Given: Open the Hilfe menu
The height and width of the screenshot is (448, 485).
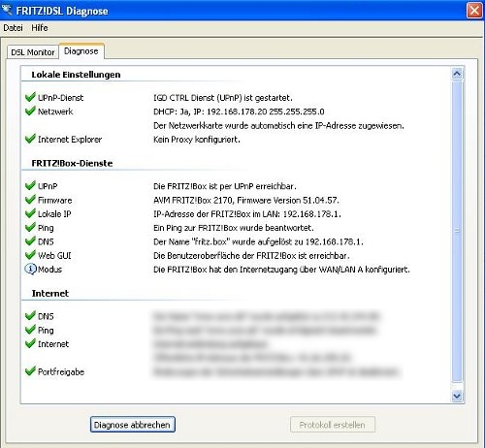Looking at the screenshot, I should coord(40,28).
